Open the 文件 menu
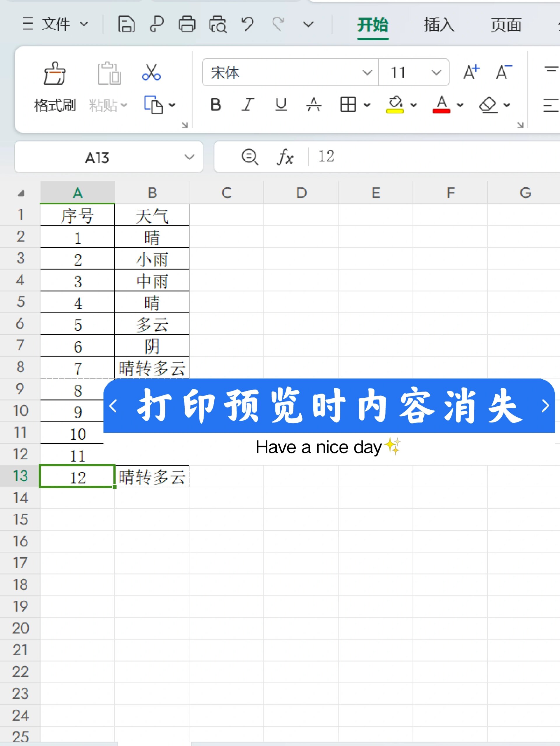This screenshot has height=746, width=560. tap(56, 24)
